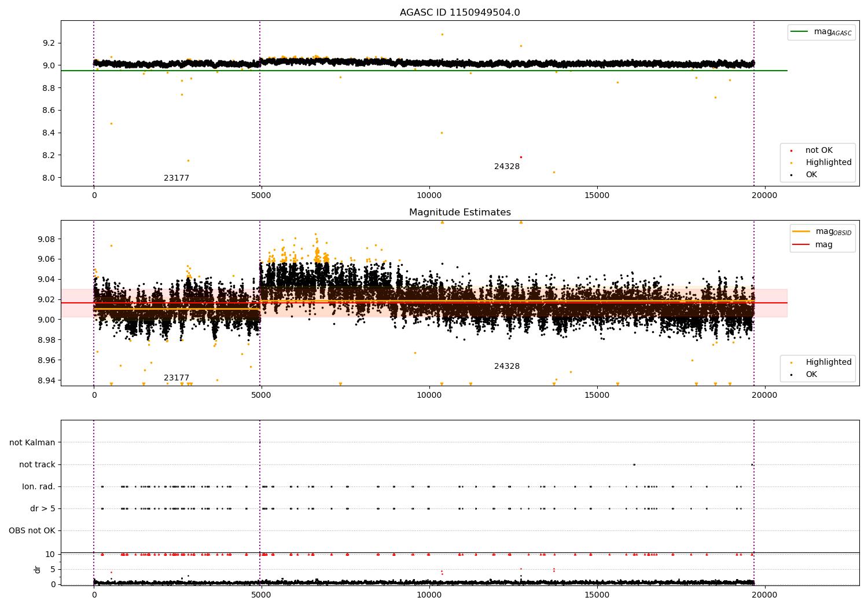The height and width of the screenshot is (608, 868).
Task: Click the 8.4 y-axis tick label
Action: tap(49, 133)
